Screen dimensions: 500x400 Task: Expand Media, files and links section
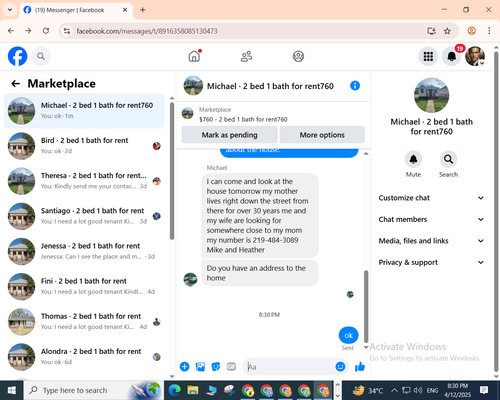click(431, 241)
